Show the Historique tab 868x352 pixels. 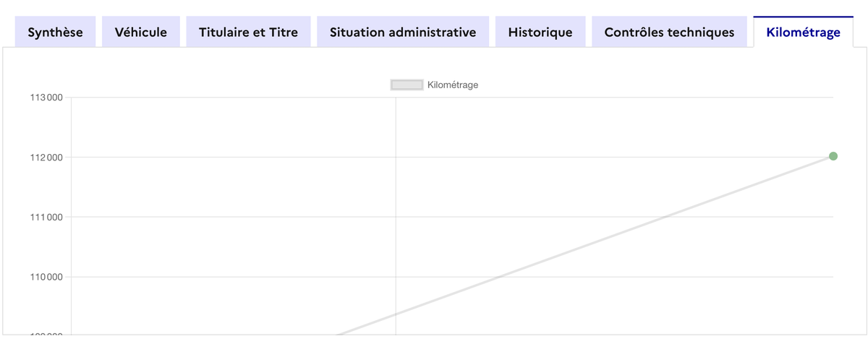(540, 32)
